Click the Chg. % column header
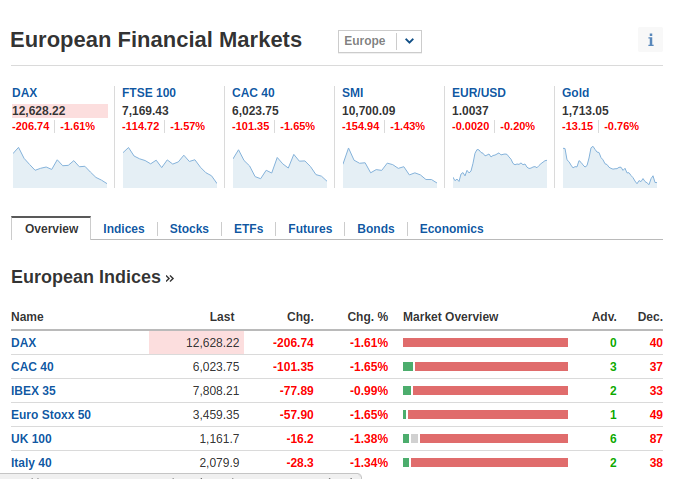679x479 pixels. click(368, 317)
